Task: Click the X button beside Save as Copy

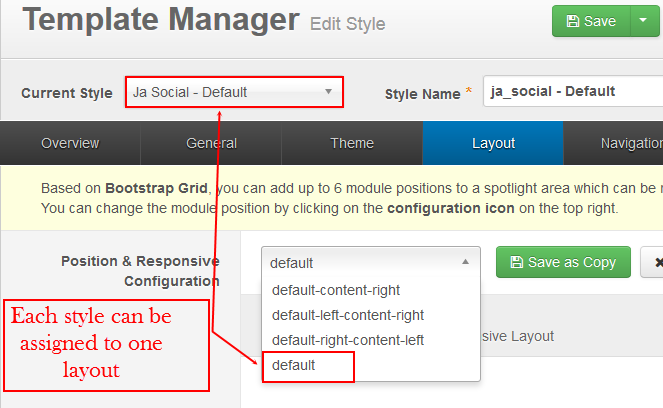Action: pyautogui.click(x=652, y=263)
